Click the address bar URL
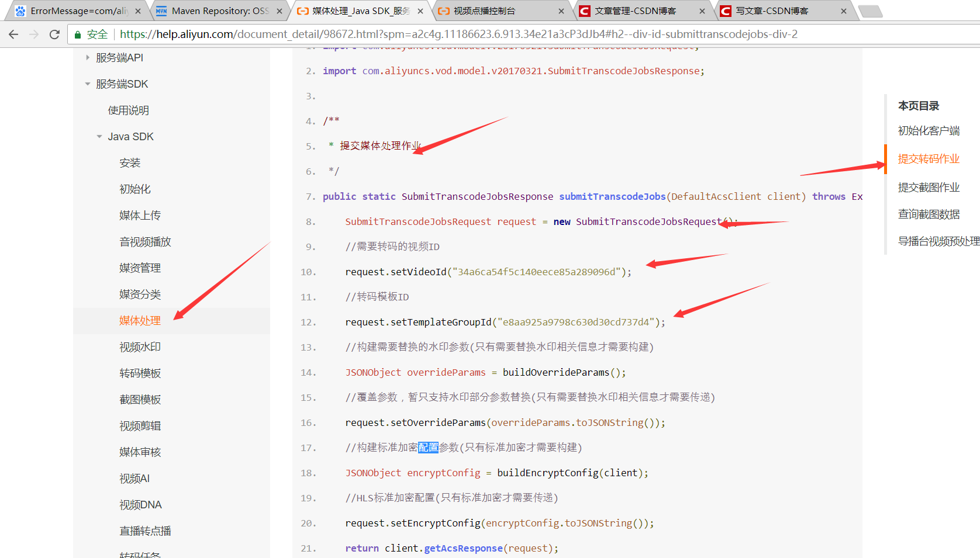 [458, 34]
